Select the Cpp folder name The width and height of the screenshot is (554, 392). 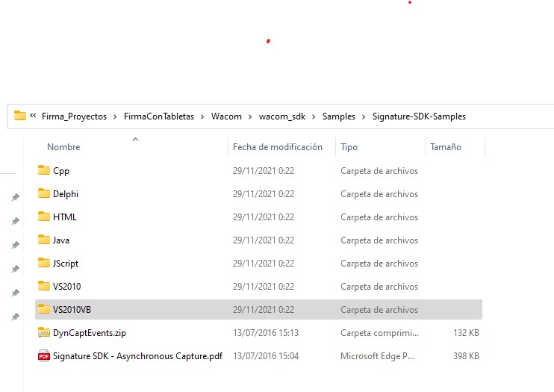coord(61,171)
